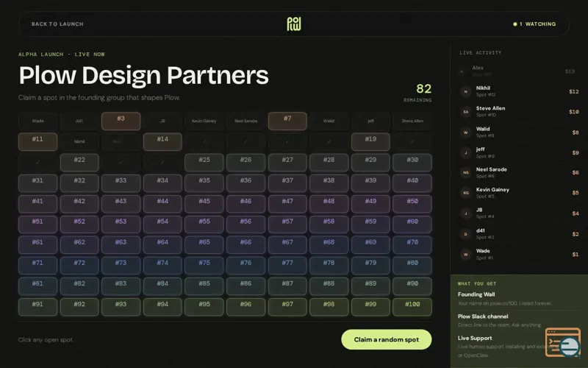Click claimed spot labeled Steve Allen in grid
Screen dimensions: 588x368
click(412, 121)
